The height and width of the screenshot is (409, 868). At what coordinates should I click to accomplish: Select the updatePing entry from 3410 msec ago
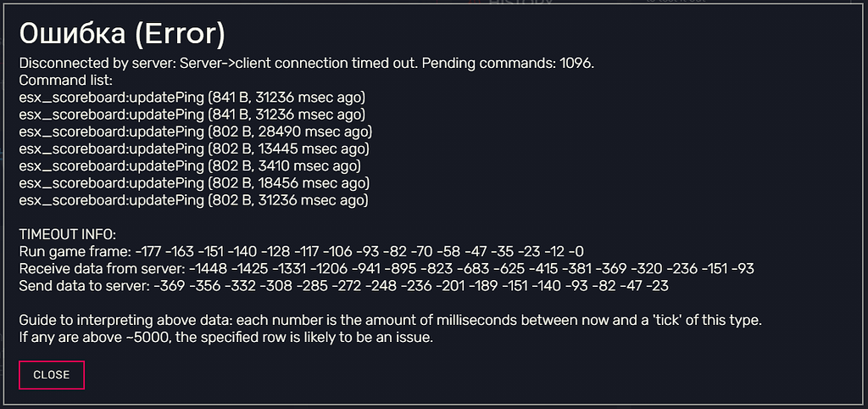pos(190,165)
